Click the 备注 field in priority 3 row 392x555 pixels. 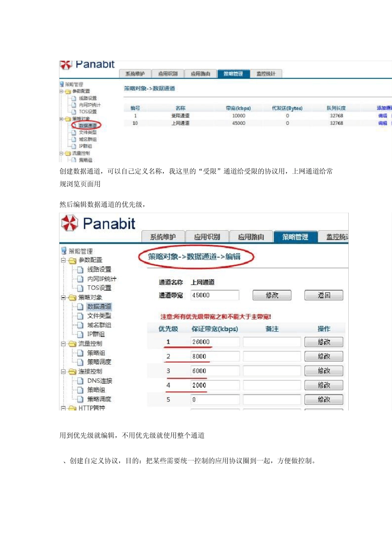click(x=272, y=371)
